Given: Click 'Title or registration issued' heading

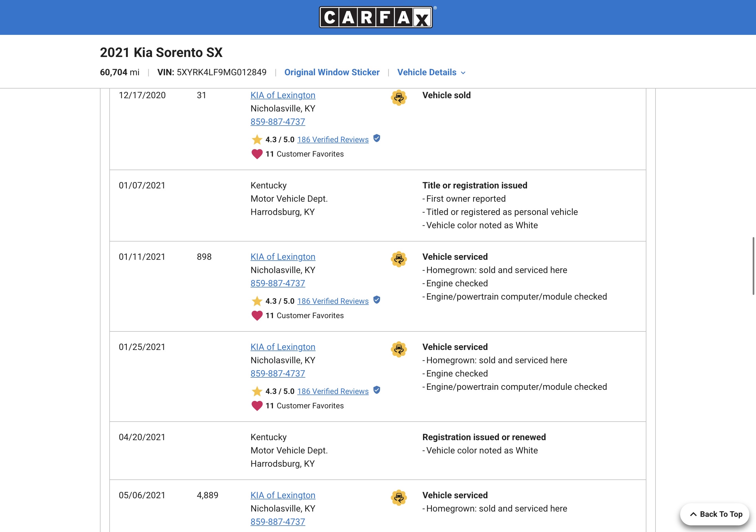Looking at the screenshot, I should tap(475, 185).
